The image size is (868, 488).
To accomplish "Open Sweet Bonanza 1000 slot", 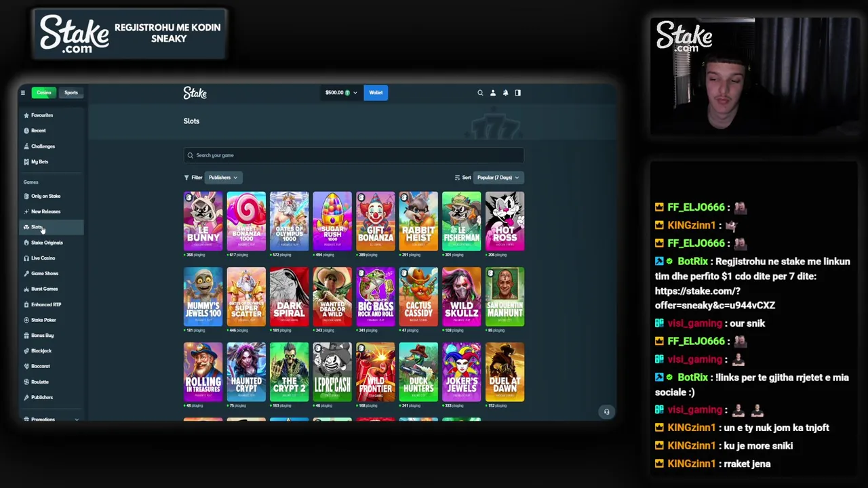I will point(246,222).
